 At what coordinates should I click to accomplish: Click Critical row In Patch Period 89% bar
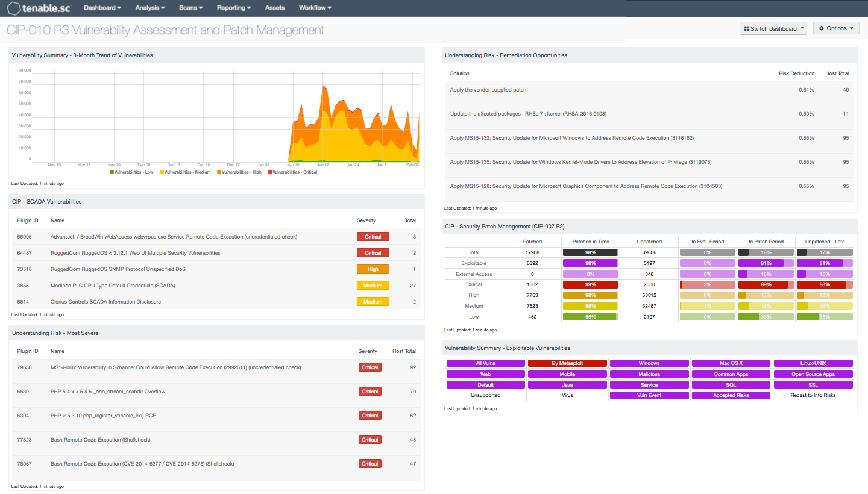click(x=766, y=284)
